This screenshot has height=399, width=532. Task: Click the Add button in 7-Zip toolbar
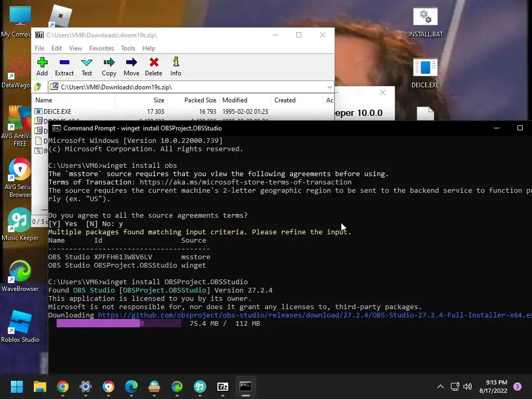(42, 67)
